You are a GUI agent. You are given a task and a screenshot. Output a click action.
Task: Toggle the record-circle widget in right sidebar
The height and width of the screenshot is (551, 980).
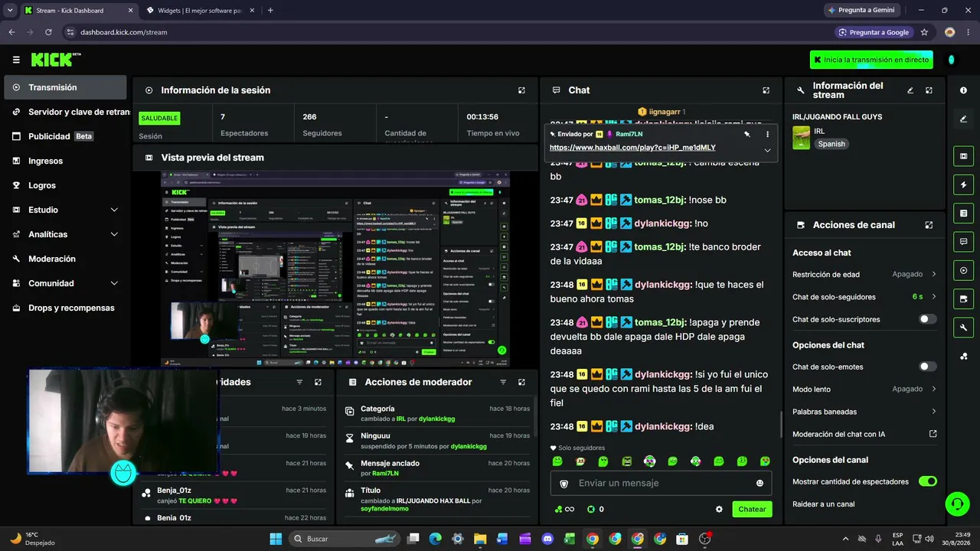(x=963, y=270)
